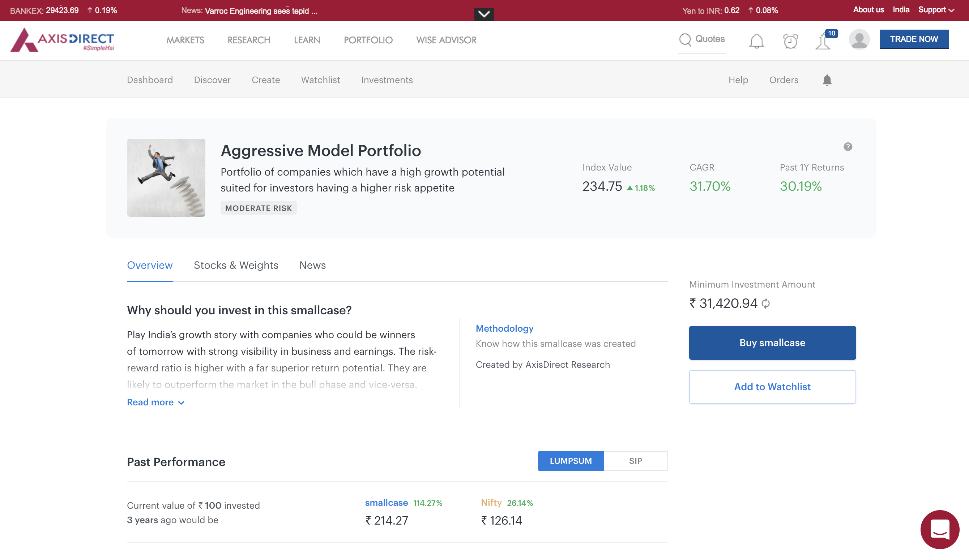
Task: Click Created by AxisDirect Research text
Action: 543,365
